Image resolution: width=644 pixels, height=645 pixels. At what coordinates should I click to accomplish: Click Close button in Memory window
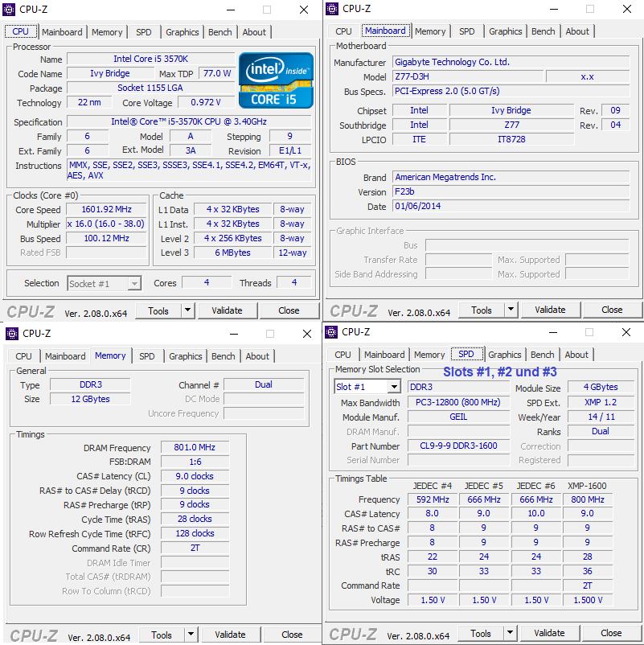tap(292, 635)
